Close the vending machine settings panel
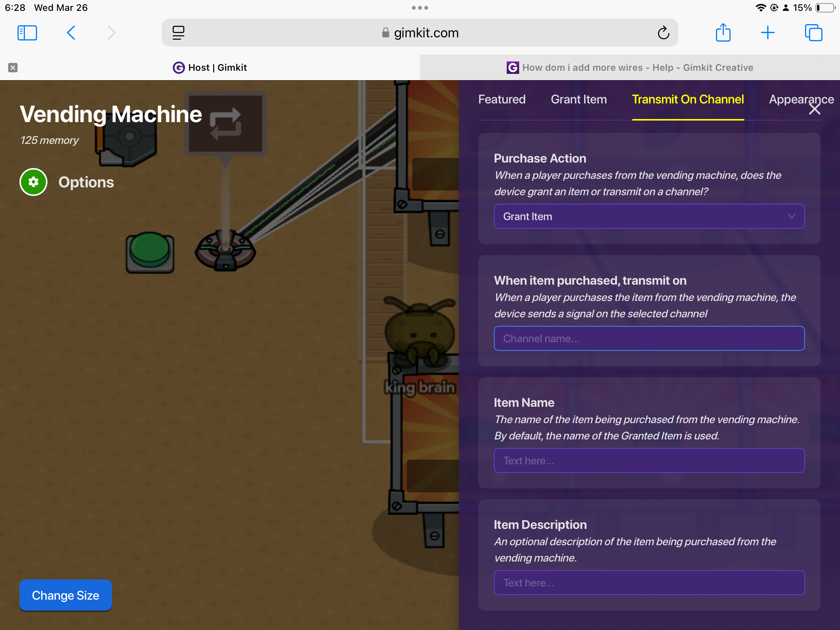The image size is (840, 630). tap(815, 109)
